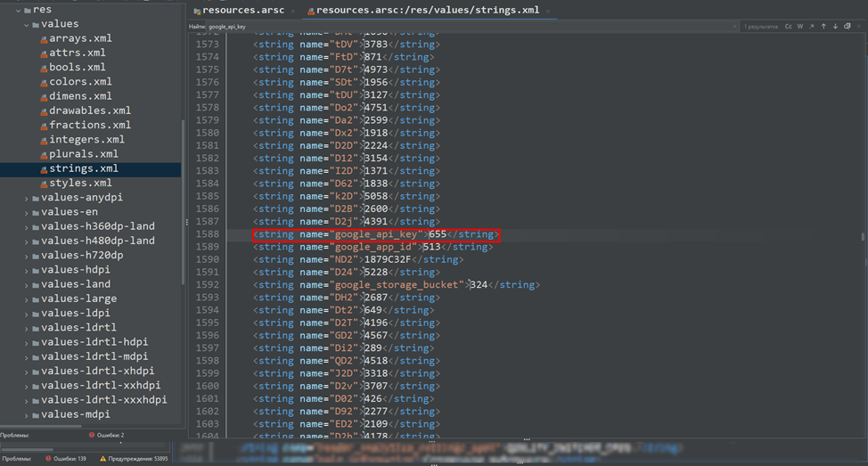Click the next search result down arrow
Image resolution: width=868 pixels, height=466 pixels.
835,27
